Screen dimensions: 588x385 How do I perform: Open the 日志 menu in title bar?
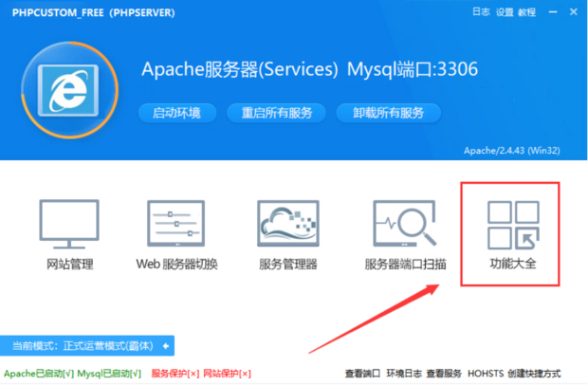pos(481,12)
